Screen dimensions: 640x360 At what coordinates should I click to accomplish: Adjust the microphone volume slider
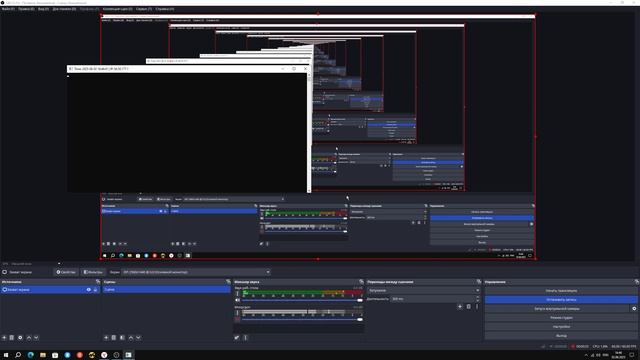coord(302,319)
